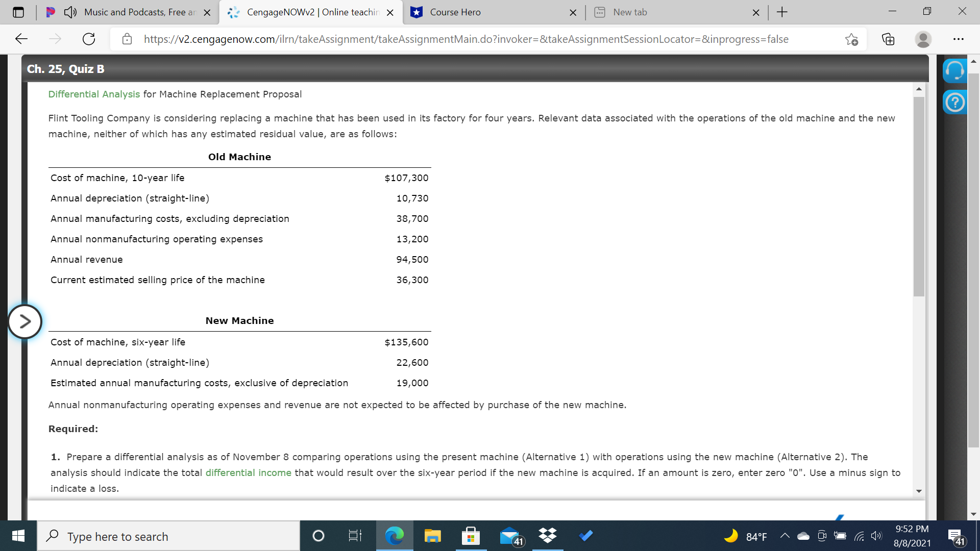Open browser profile avatar
980x551 pixels.
(x=923, y=39)
